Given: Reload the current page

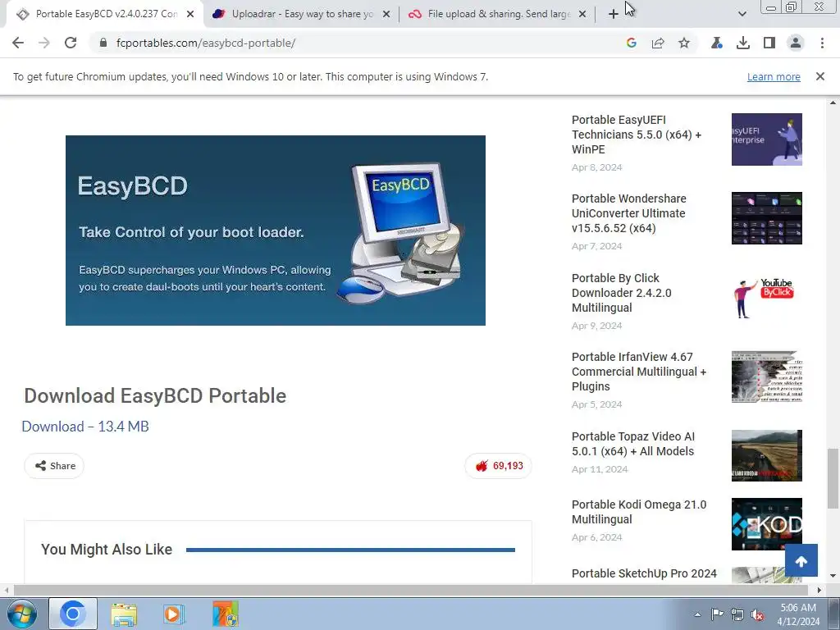Looking at the screenshot, I should [x=71, y=43].
